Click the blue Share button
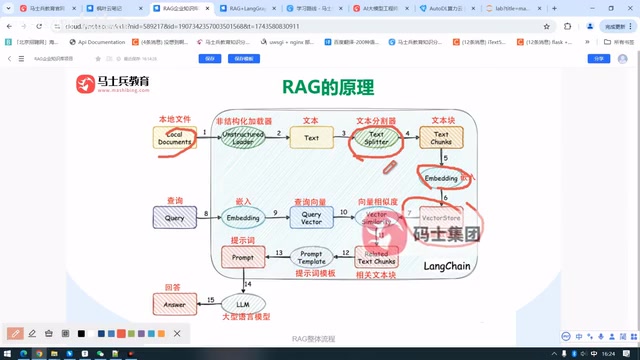The height and width of the screenshot is (360, 640). 599,59
